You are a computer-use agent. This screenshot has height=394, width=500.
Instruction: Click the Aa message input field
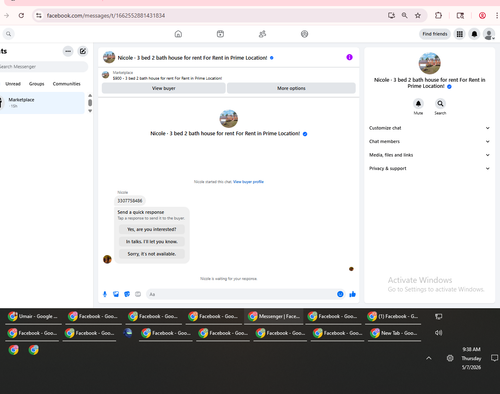click(241, 294)
